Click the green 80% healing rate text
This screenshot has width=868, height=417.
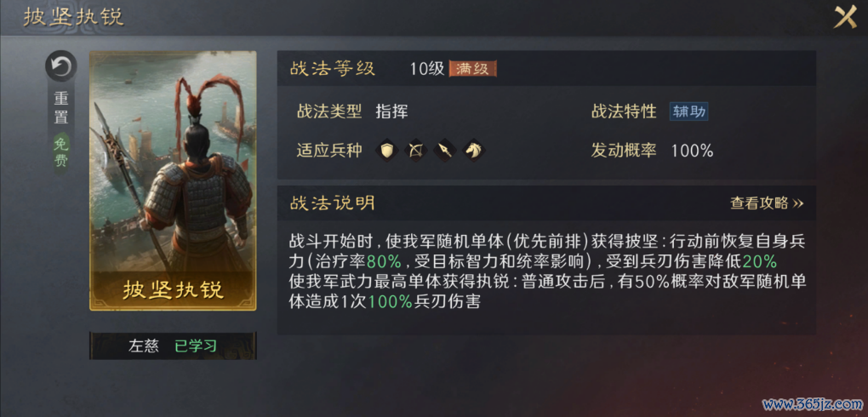pos(383,261)
